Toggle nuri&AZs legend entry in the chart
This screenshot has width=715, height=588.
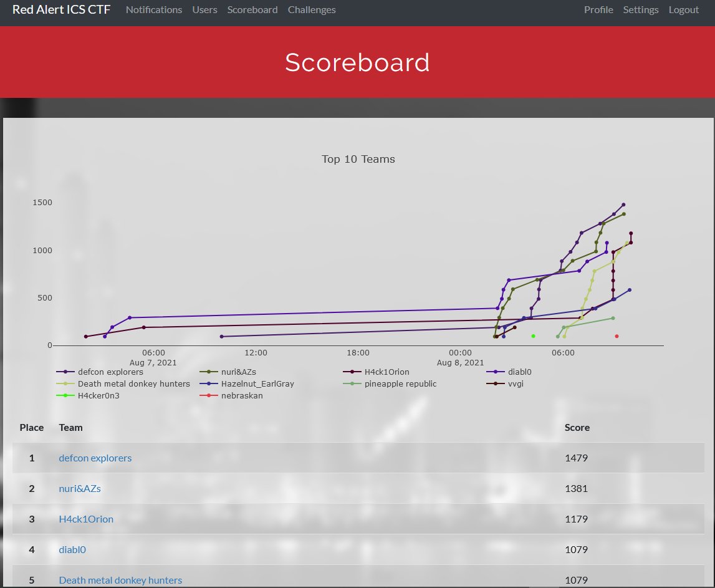[x=228, y=372]
